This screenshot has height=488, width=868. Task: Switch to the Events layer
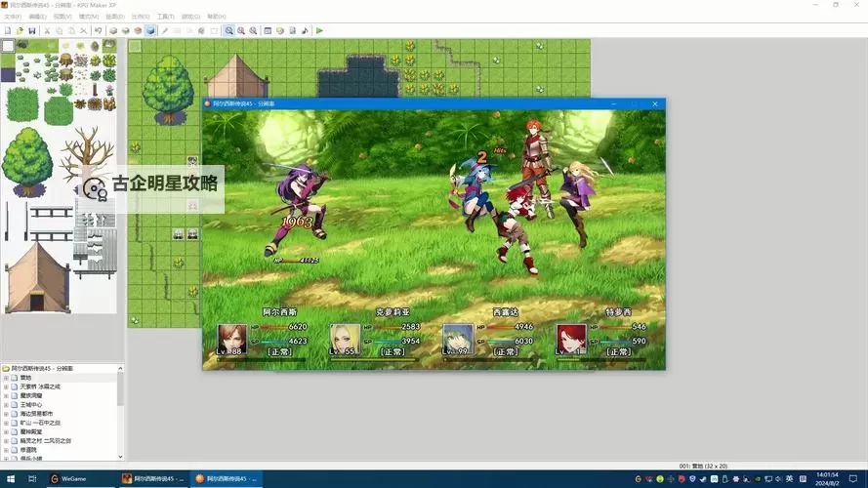[x=150, y=31]
